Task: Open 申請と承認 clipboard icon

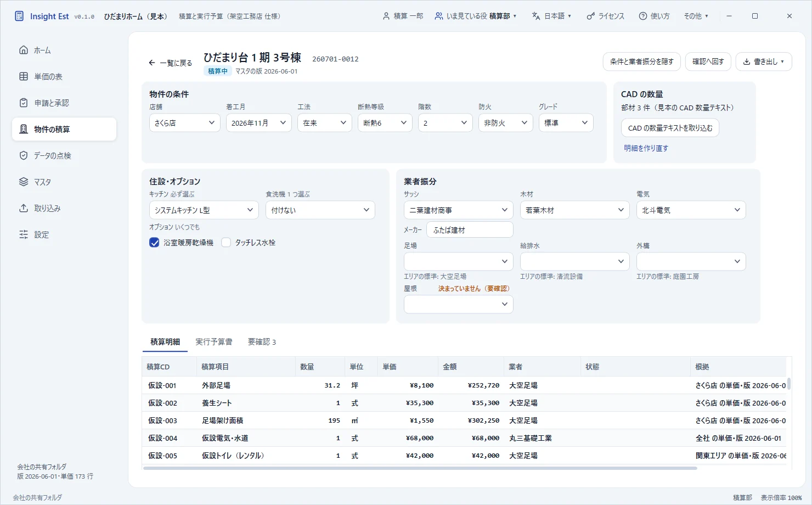Action: pos(24,103)
